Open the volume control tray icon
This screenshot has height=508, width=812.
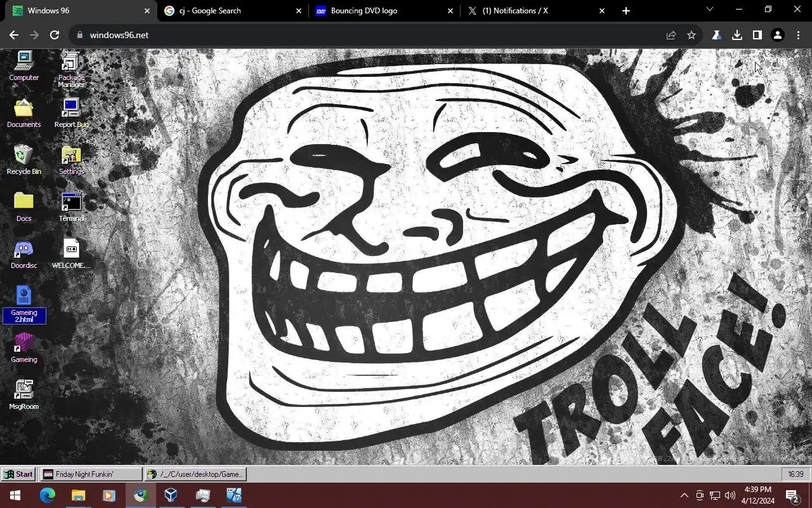pyautogui.click(x=730, y=495)
